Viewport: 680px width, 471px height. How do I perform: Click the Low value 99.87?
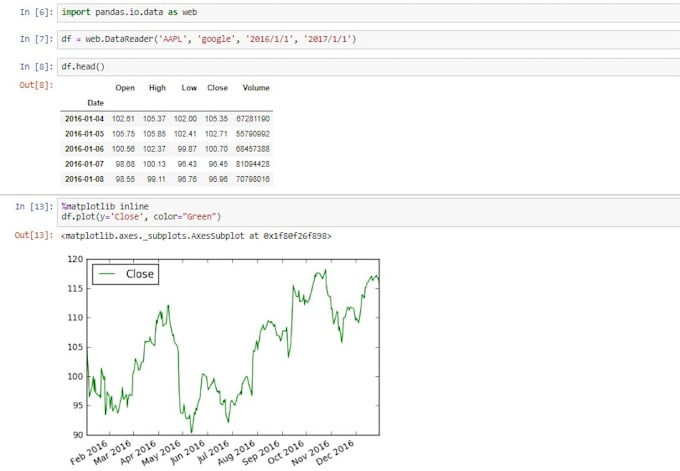pos(187,149)
